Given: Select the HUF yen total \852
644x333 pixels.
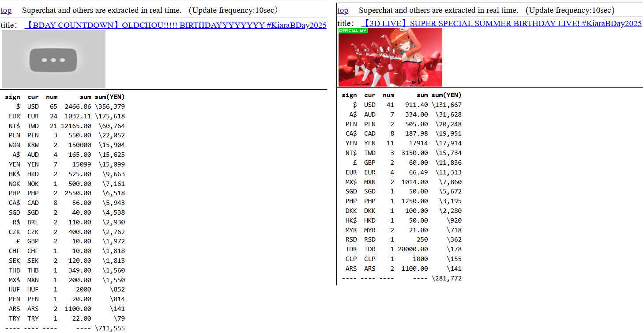Looking at the screenshot, I should (117, 289).
